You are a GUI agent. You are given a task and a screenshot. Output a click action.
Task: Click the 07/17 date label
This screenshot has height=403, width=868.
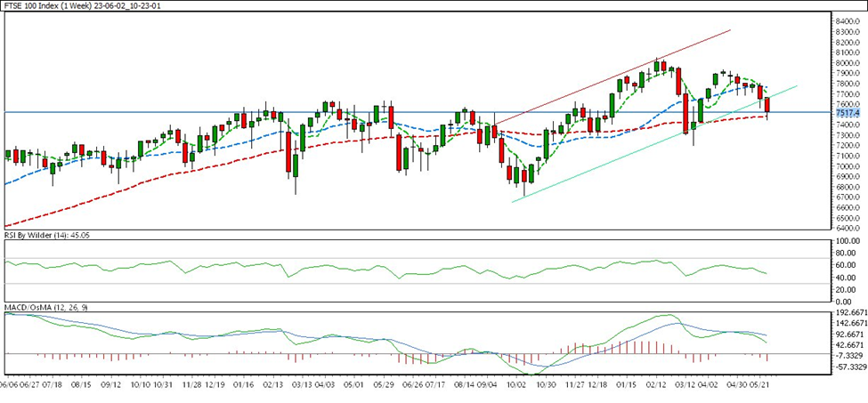[x=435, y=383]
